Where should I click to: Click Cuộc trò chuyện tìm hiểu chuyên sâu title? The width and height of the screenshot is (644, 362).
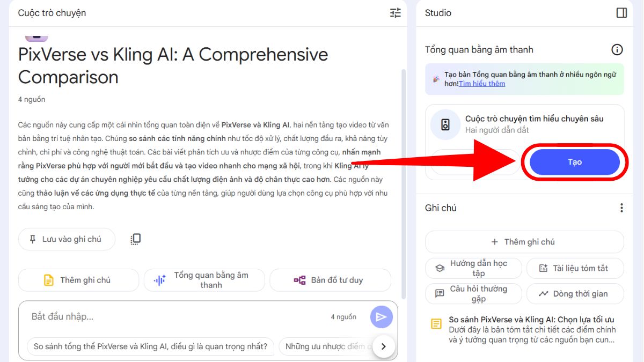(535, 119)
